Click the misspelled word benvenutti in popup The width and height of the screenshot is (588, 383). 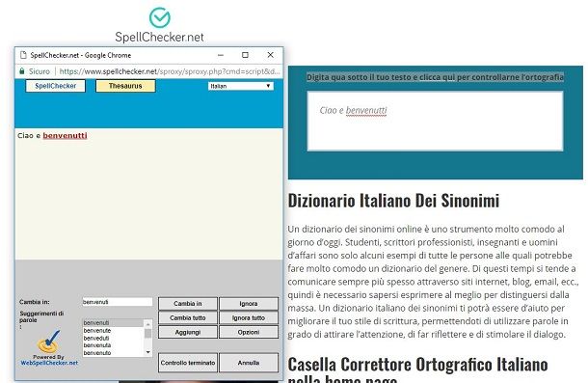click(65, 136)
